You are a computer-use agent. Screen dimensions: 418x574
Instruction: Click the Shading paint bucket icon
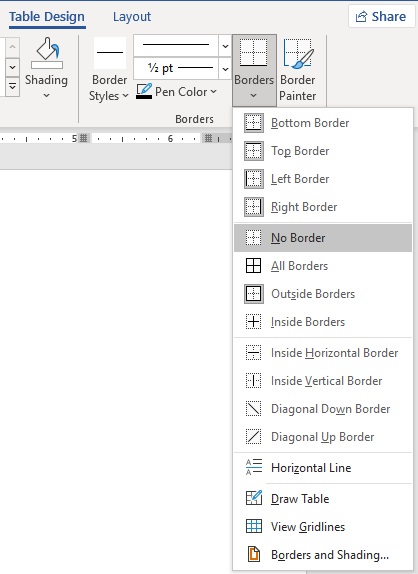coord(46,53)
